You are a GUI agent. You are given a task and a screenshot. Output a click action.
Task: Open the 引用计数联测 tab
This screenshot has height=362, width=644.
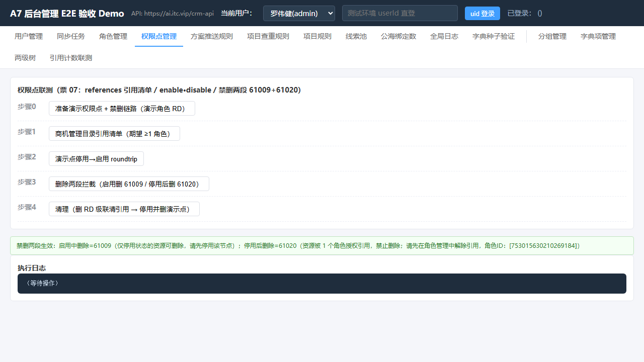[x=71, y=58]
